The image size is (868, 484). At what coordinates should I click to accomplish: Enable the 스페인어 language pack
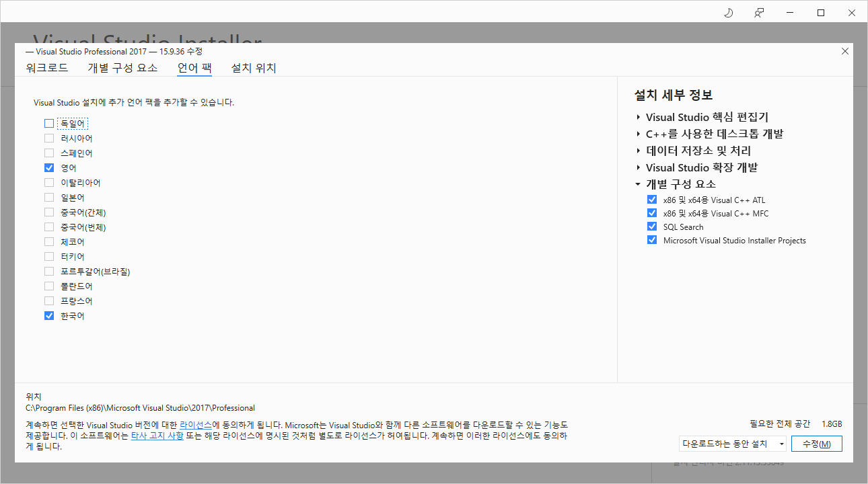[49, 153]
